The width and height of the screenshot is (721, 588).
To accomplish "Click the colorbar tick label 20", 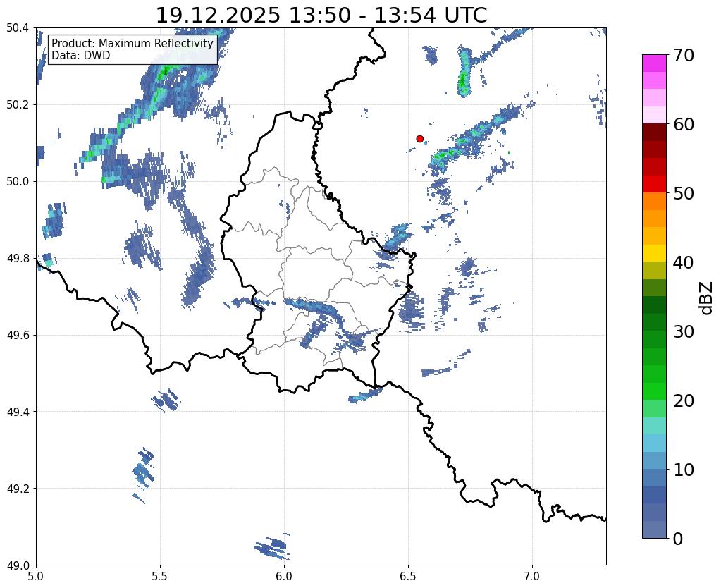I will pyautogui.click(x=683, y=400).
